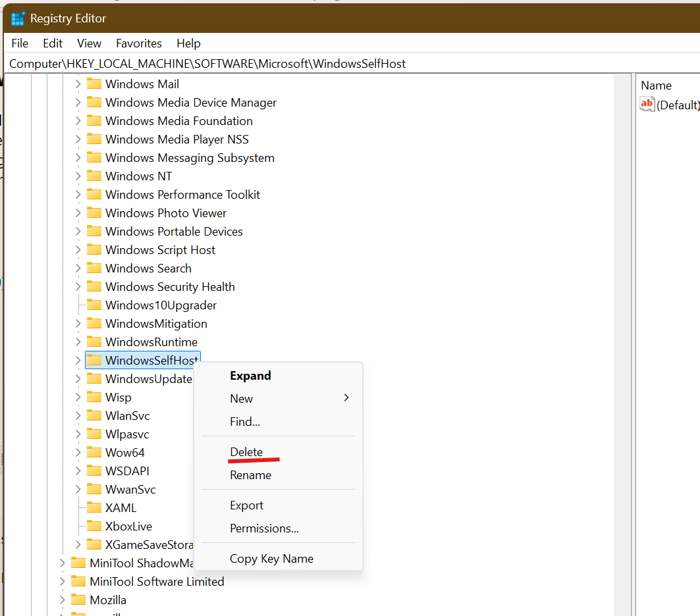Expand the Windows Media Device Manager key
Viewport: 700px width, 616px height.
[78, 102]
